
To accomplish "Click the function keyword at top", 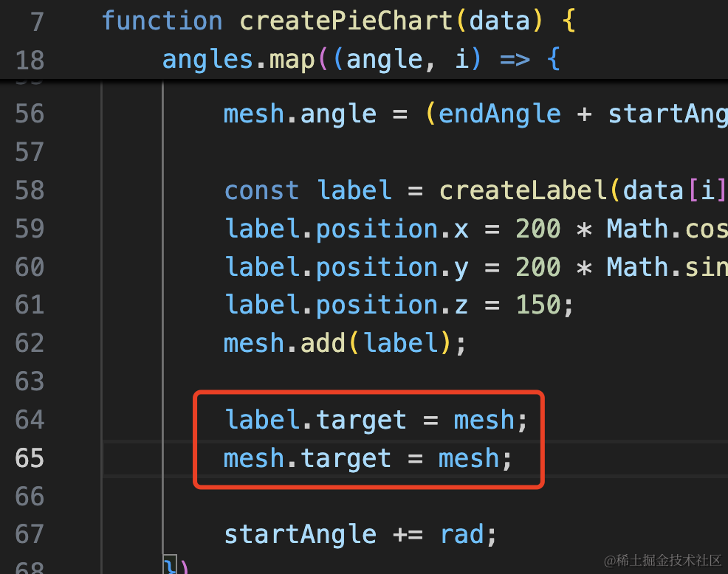I will (x=162, y=21).
